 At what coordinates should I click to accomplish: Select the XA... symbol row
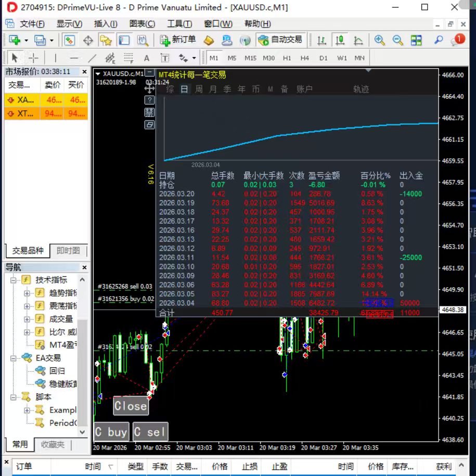tap(46, 100)
